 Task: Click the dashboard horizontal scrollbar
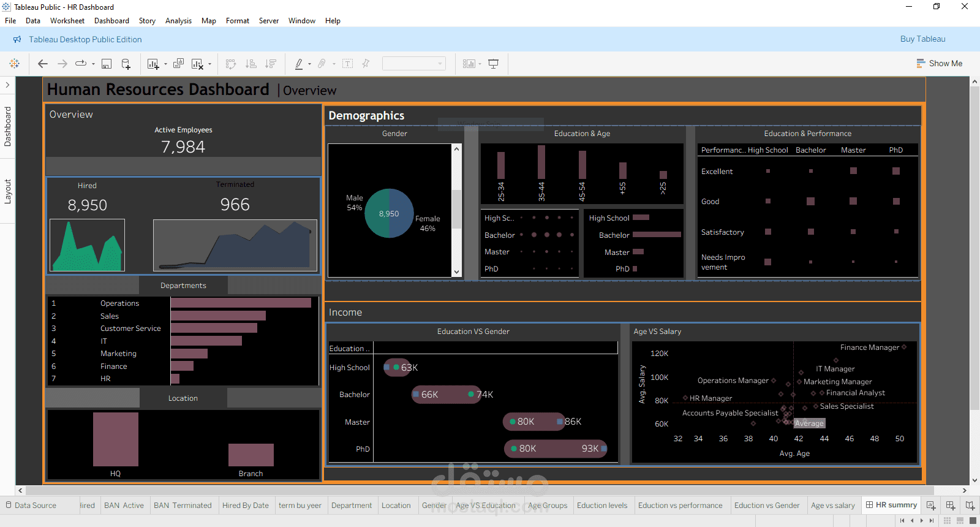[x=480, y=490]
